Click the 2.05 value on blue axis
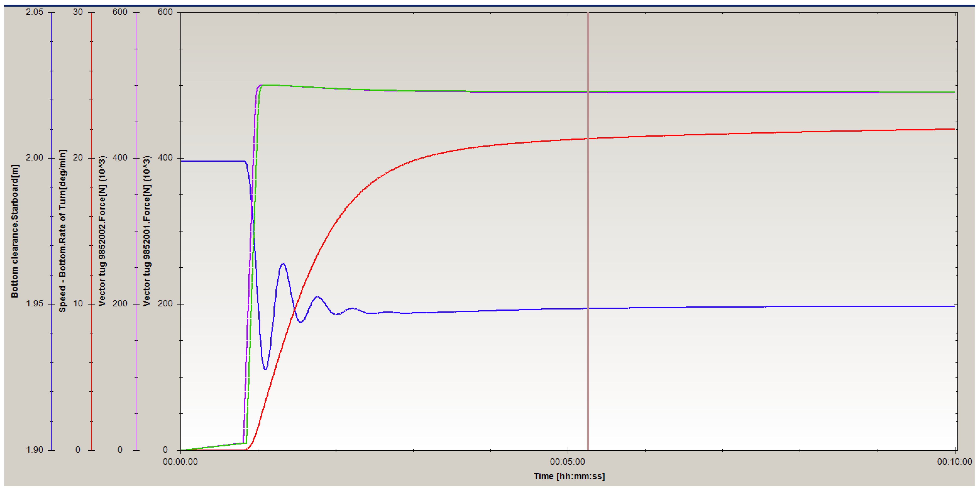Image resolution: width=980 pixels, height=490 pixels. click(x=35, y=12)
